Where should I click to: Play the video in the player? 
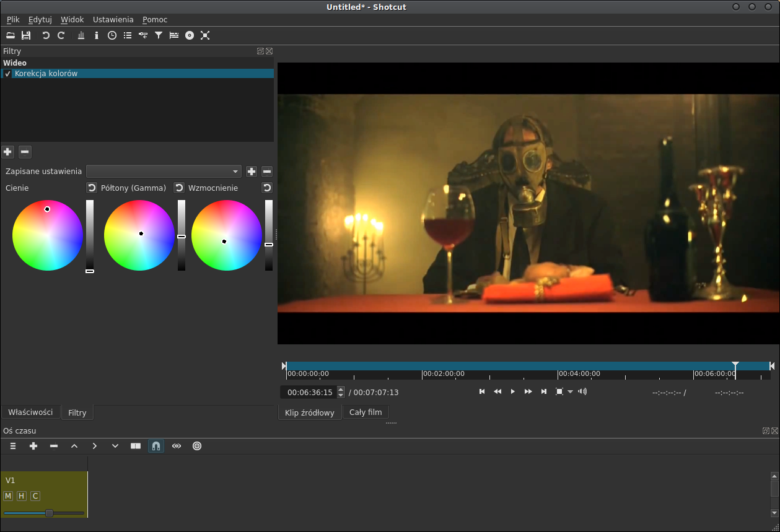point(512,391)
